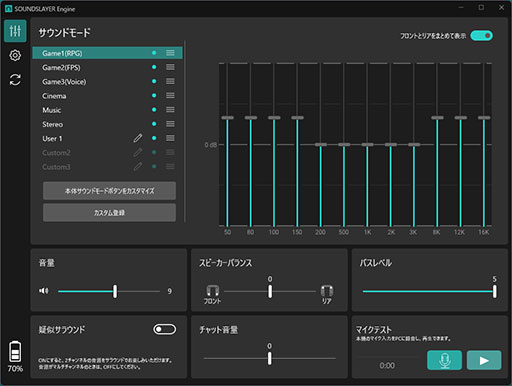512x386 pixels.
Task: Play back the microphone test recording
Action: (484, 360)
